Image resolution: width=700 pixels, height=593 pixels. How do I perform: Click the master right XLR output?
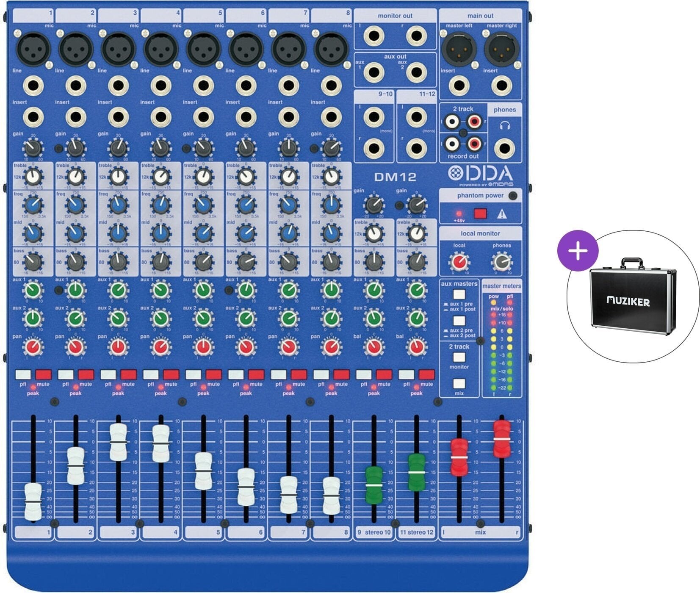502,49
